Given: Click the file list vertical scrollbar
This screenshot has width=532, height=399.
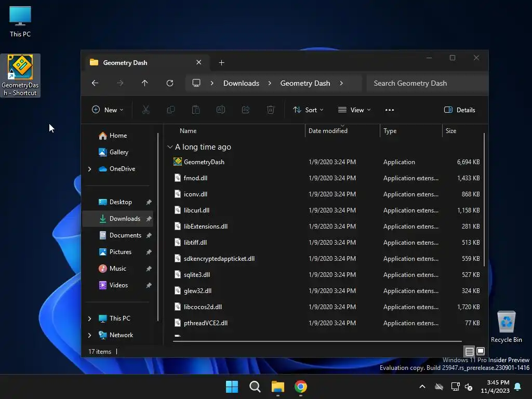Looking at the screenshot, I should point(484,199).
